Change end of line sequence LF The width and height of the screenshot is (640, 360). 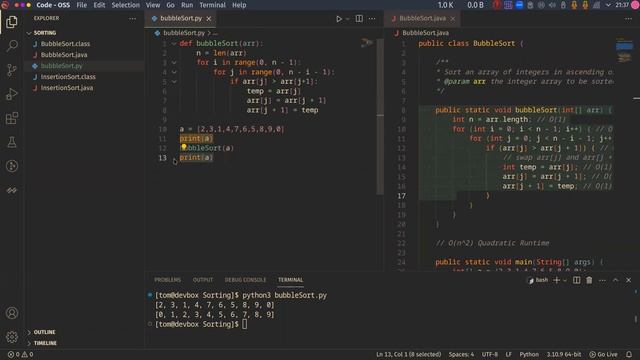(x=509, y=354)
